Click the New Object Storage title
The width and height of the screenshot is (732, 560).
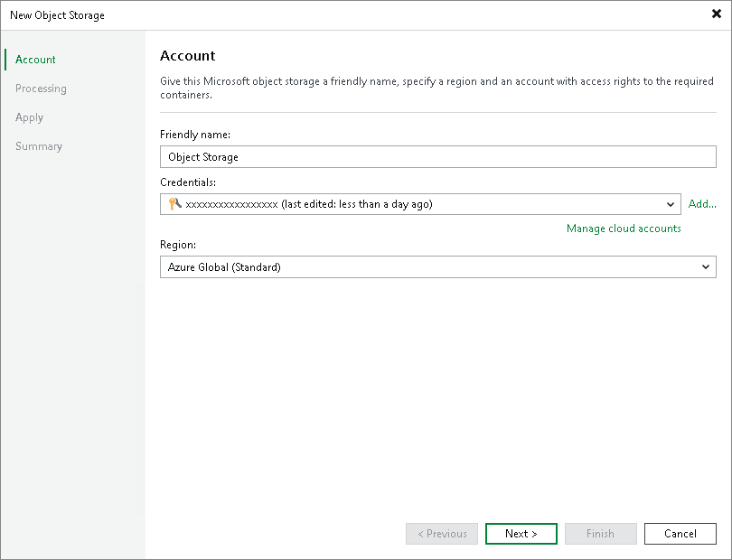point(57,15)
